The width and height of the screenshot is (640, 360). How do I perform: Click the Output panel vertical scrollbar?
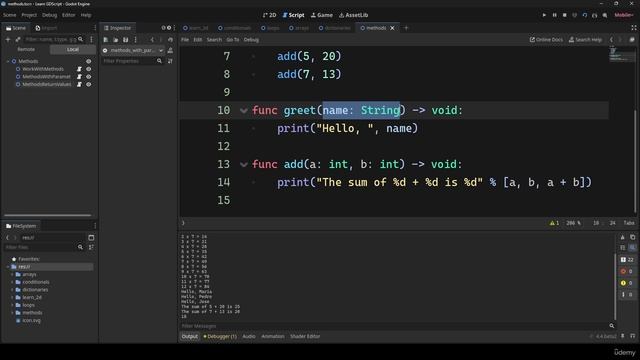pyautogui.click(x=615, y=286)
